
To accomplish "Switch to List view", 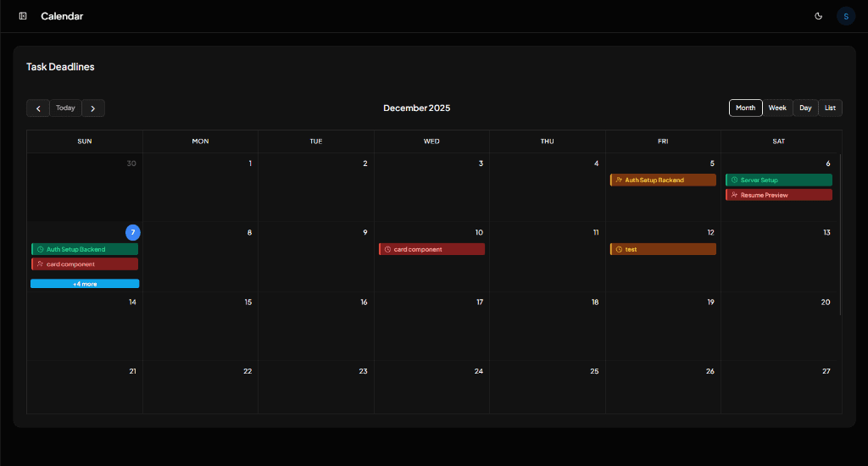I will 830,108.
